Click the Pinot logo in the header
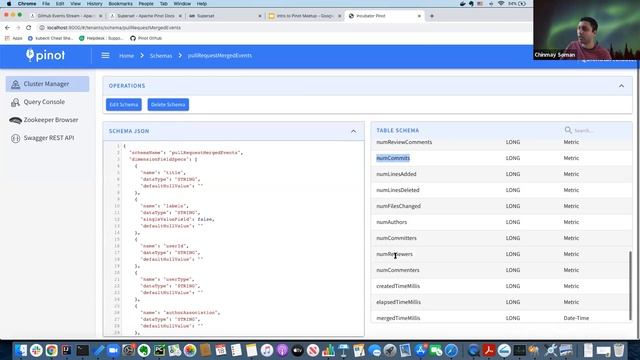Screen dimensions: 640x360 (x=45, y=55)
